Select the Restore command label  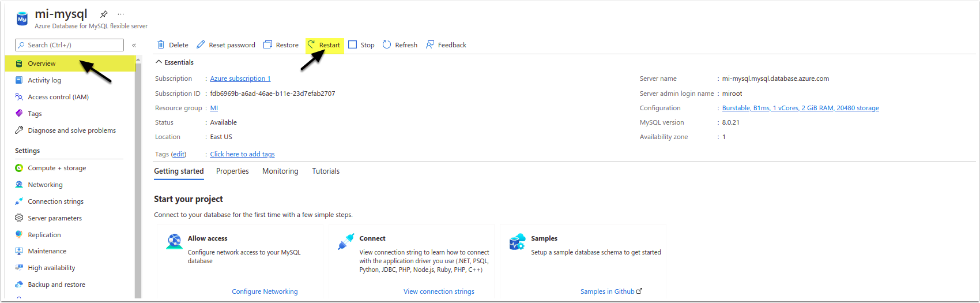(287, 45)
